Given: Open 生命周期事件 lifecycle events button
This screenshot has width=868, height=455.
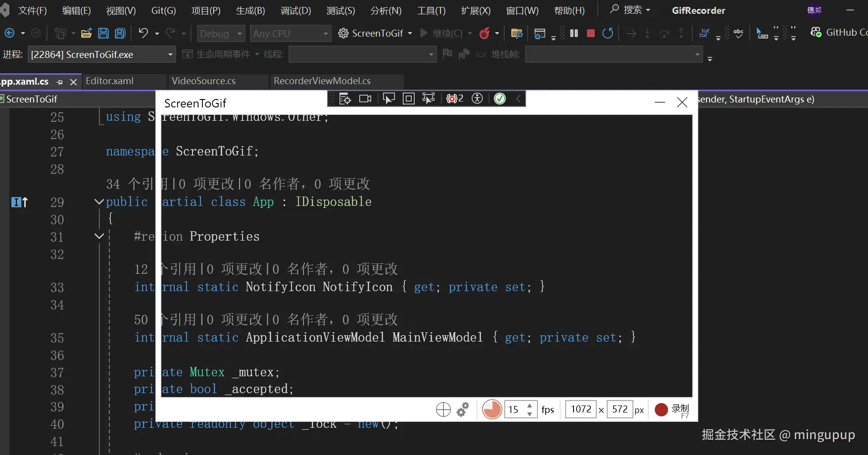Looking at the screenshot, I should [220, 54].
